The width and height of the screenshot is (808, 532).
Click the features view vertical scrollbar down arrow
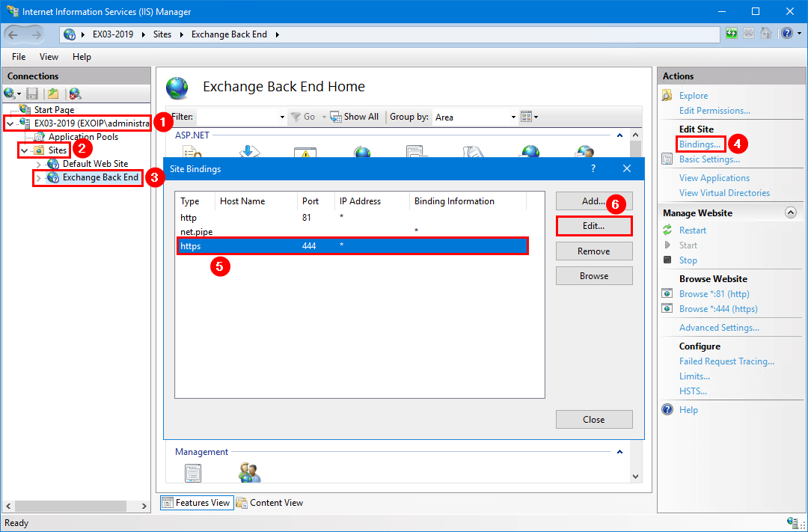(x=635, y=477)
